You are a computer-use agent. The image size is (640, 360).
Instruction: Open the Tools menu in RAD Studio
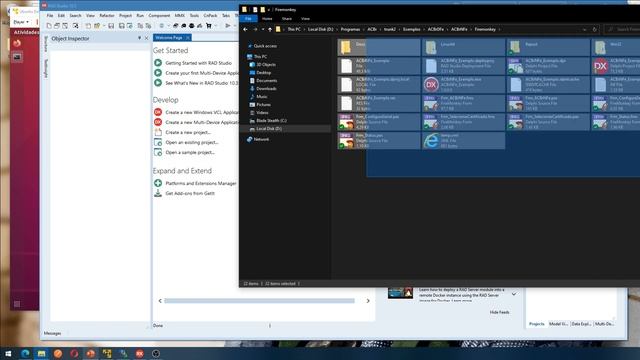(194, 16)
